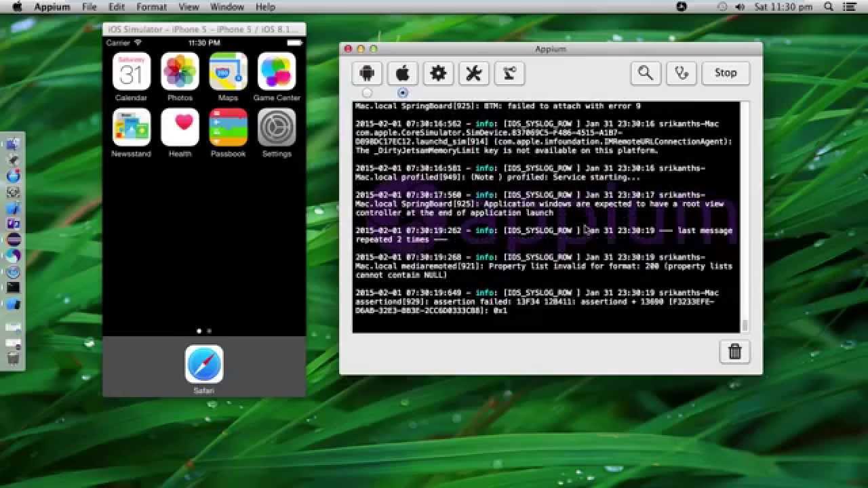The width and height of the screenshot is (868, 488).
Task: Open the Help menu
Action: pos(265,7)
